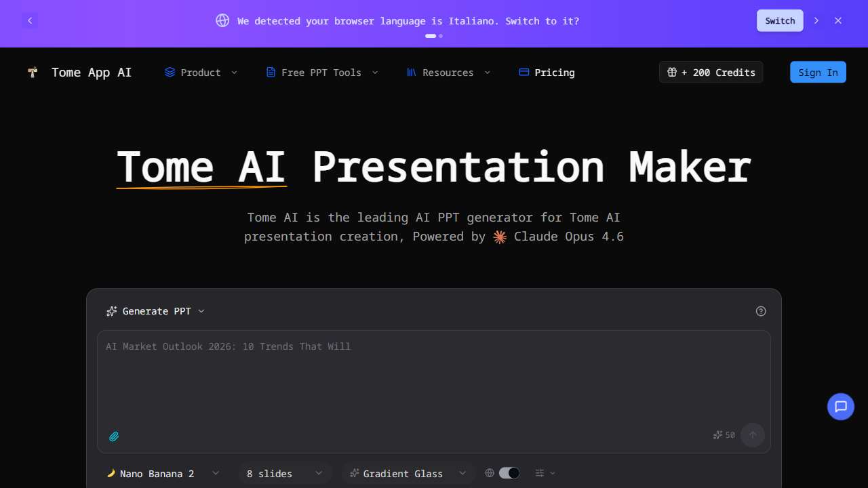Image resolution: width=868 pixels, height=488 pixels.
Task: Click the send arrow button in the prompt box
Action: pos(752,435)
